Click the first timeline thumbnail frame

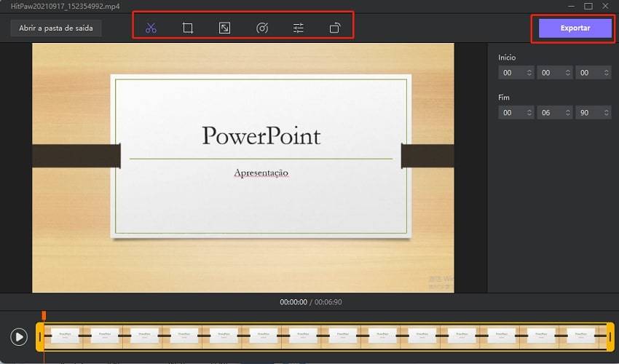pos(63,336)
